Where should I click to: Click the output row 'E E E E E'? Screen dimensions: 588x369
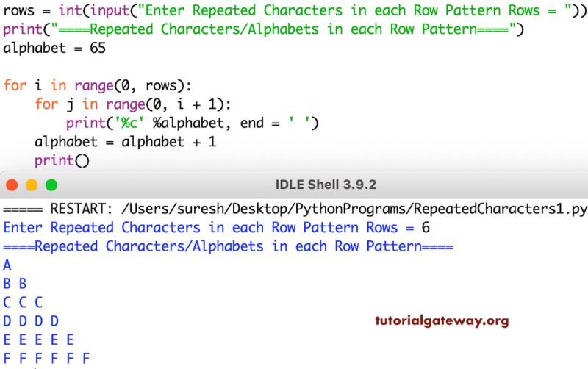tap(39, 340)
